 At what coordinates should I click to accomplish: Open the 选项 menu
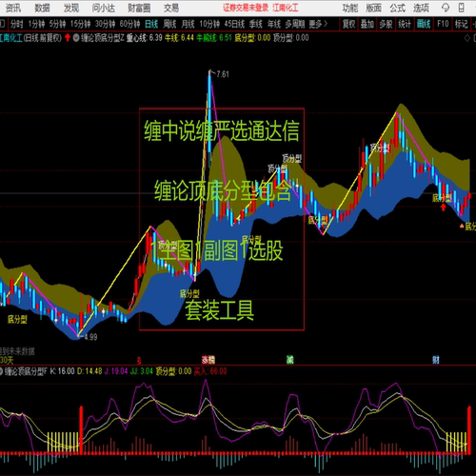(421, 8)
